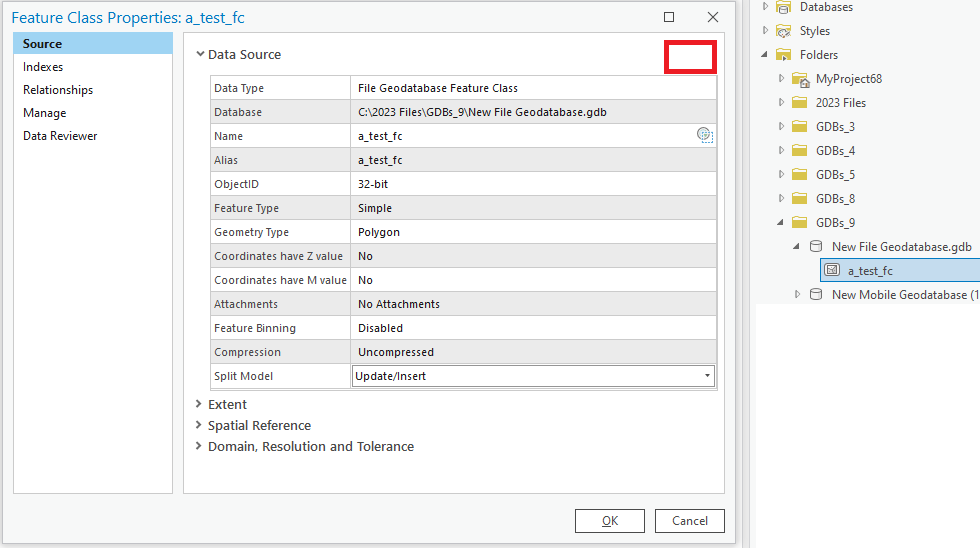This screenshot has width=980, height=548.
Task: Click the MyProject68 home folder icon
Action: tap(799, 79)
